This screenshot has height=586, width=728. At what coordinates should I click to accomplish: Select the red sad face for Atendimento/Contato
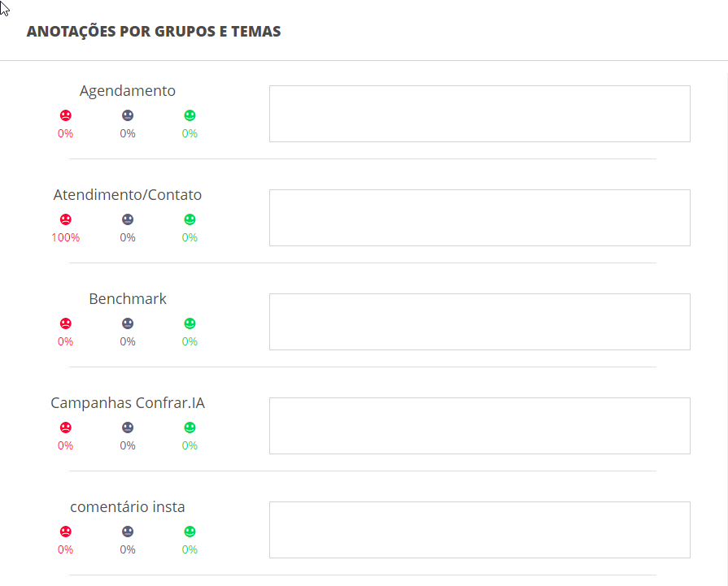[66, 219]
